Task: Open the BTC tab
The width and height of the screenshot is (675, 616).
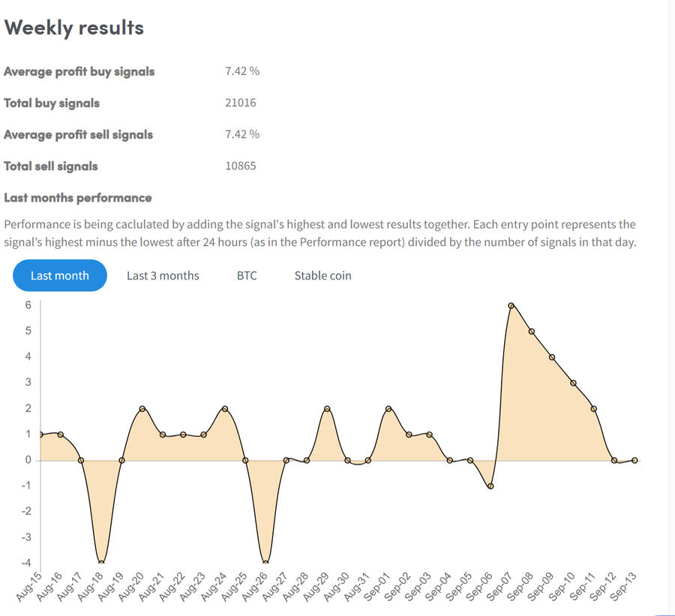Action: tap(246, 276)
